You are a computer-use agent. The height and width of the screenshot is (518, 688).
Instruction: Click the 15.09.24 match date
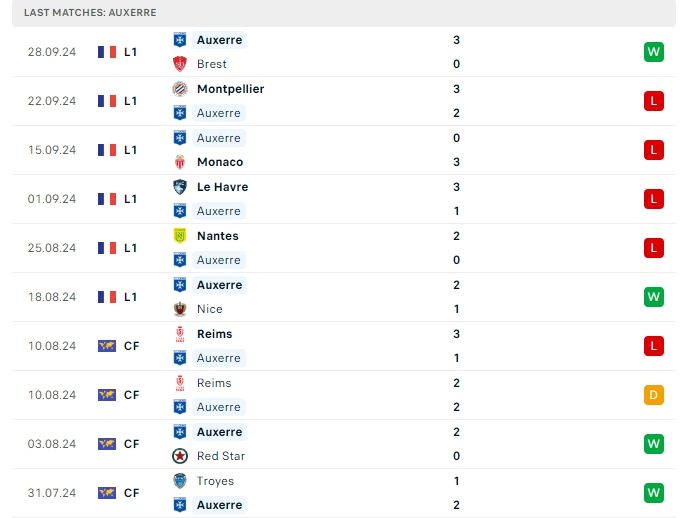[x=52, y=150]
